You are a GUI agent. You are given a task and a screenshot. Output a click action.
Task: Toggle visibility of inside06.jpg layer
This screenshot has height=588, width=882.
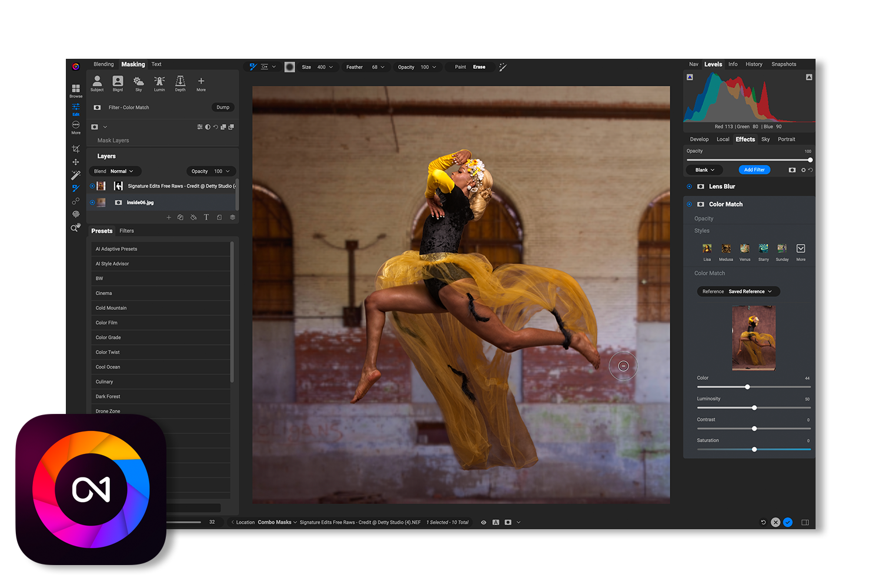point(92,202)
